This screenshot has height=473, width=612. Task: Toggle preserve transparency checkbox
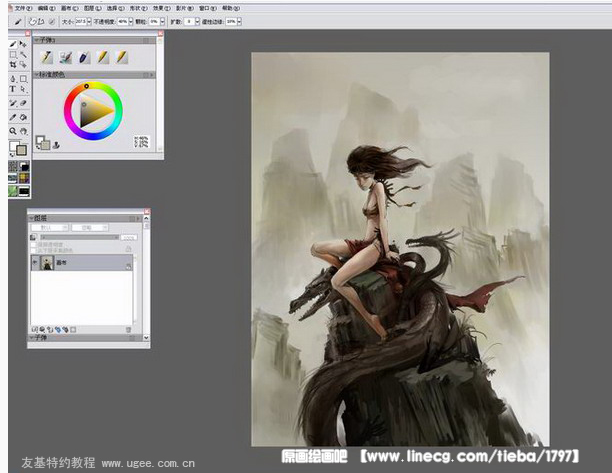pyautogui.click(x=34, y=244)
